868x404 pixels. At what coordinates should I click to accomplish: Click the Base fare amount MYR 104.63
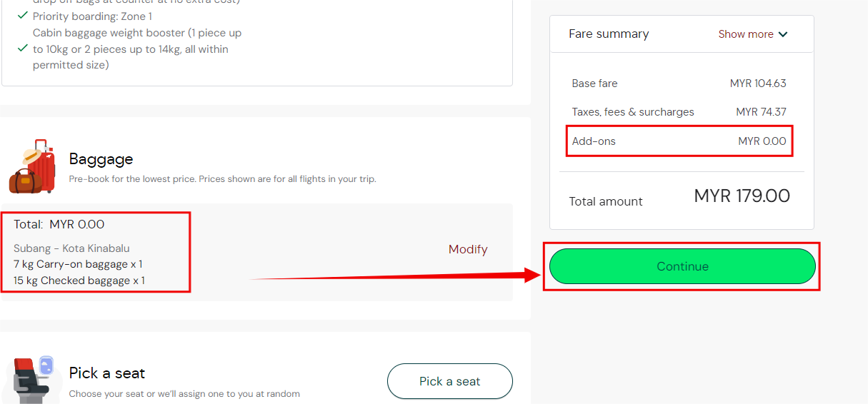pos(758,84)
